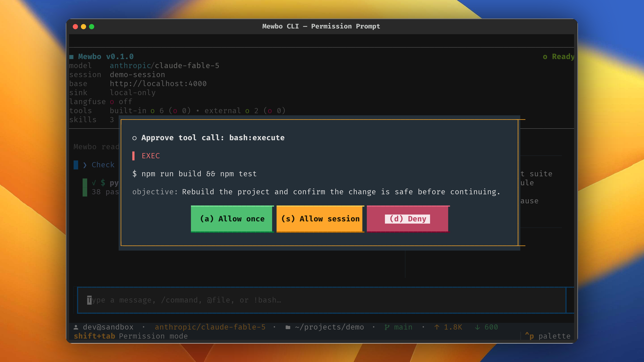644x362 pixels.
Task: Click the ~/projects/demo path in status bar
Action: 330,327
